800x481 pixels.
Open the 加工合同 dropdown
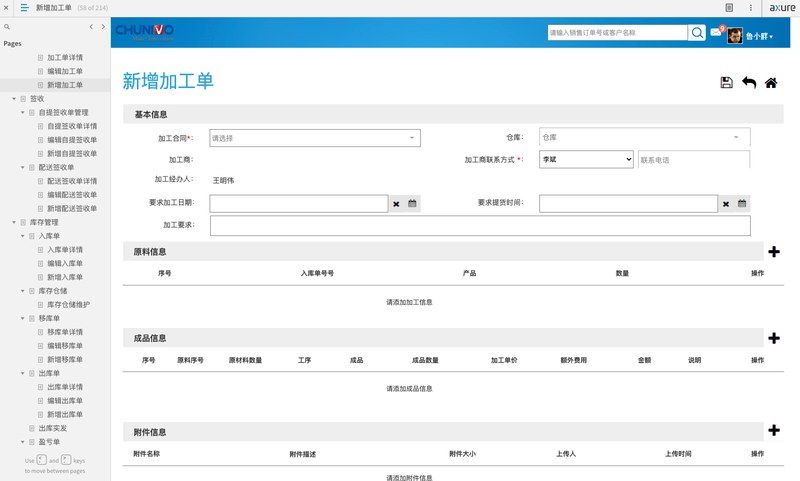[x=315, y=138]
